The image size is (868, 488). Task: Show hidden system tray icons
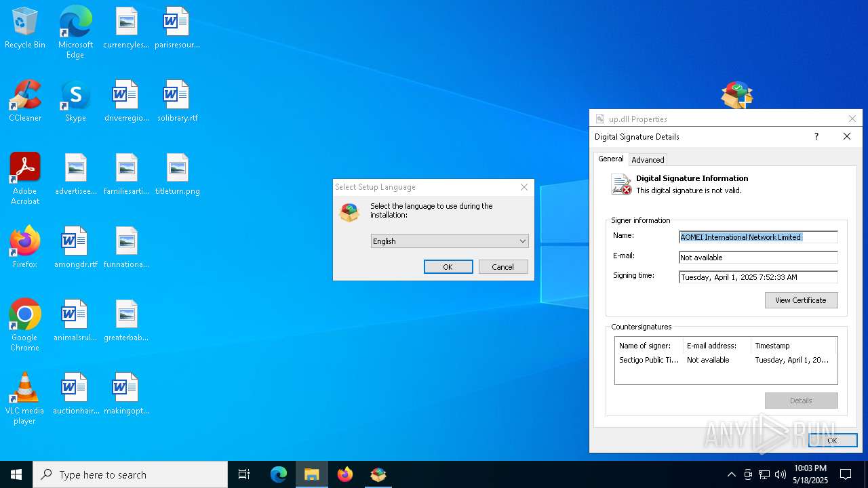[731, 474]
